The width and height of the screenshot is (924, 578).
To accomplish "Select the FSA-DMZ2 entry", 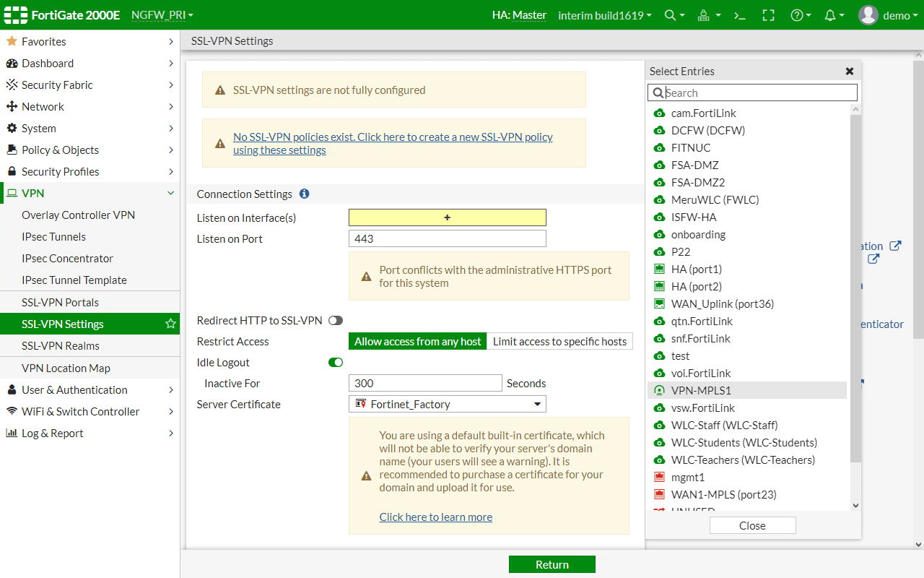I will click(x=747, y=183).
